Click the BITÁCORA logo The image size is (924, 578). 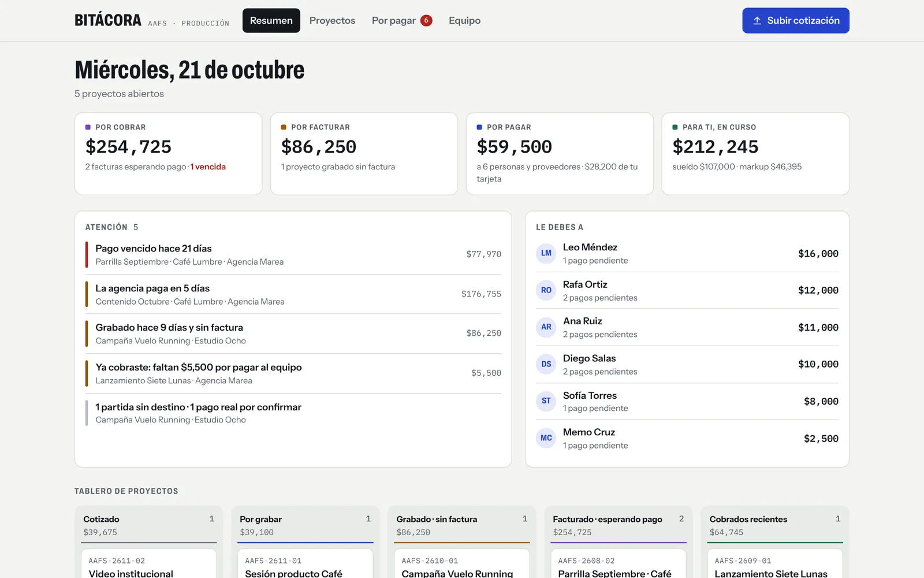tap(108, 21)
